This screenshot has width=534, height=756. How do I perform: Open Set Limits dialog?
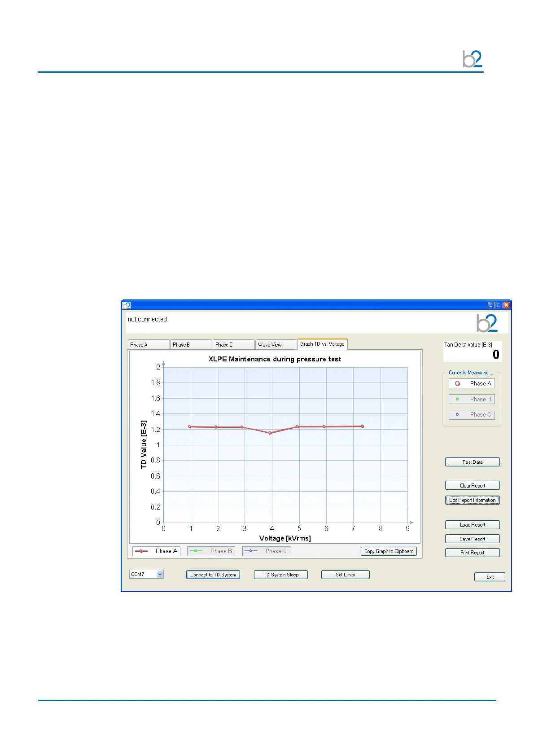[x=345, y=575]
